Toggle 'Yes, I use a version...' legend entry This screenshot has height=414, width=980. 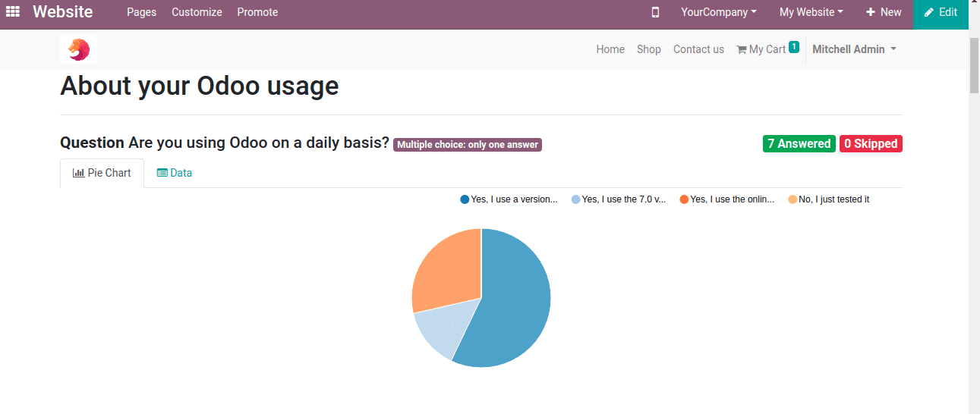[509, 199]
